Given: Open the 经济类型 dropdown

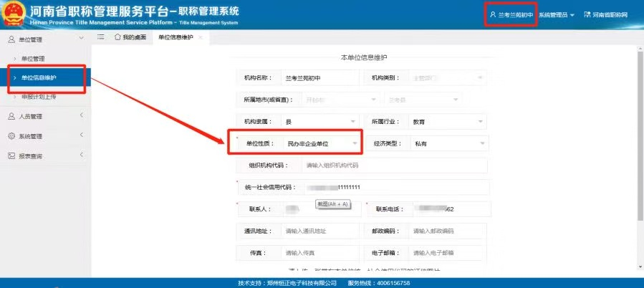Looking at the screenshot, I should pyautogui.click(x=449, y=144).
